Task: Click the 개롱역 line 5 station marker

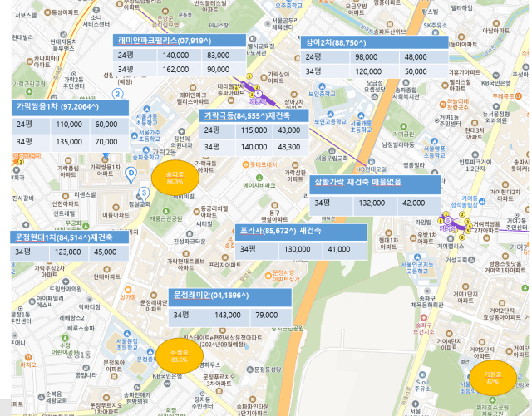Action: (x=258, y=94)
